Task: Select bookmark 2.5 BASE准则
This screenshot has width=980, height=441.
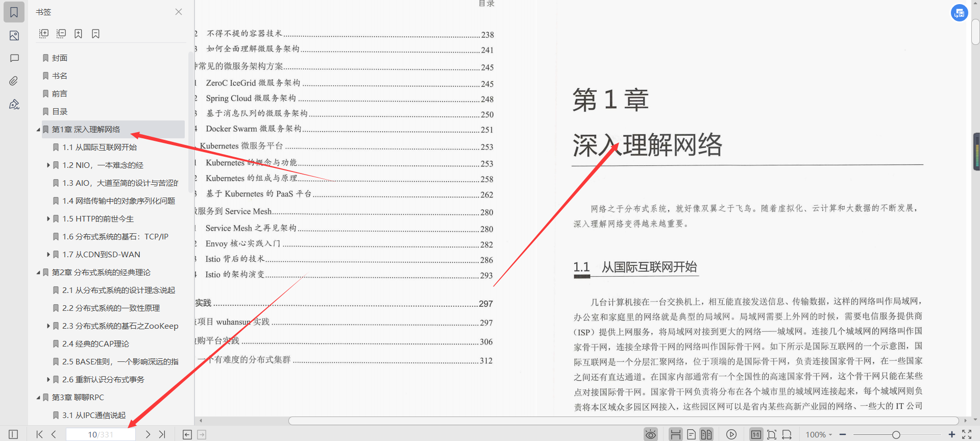Action: point(120,362)
